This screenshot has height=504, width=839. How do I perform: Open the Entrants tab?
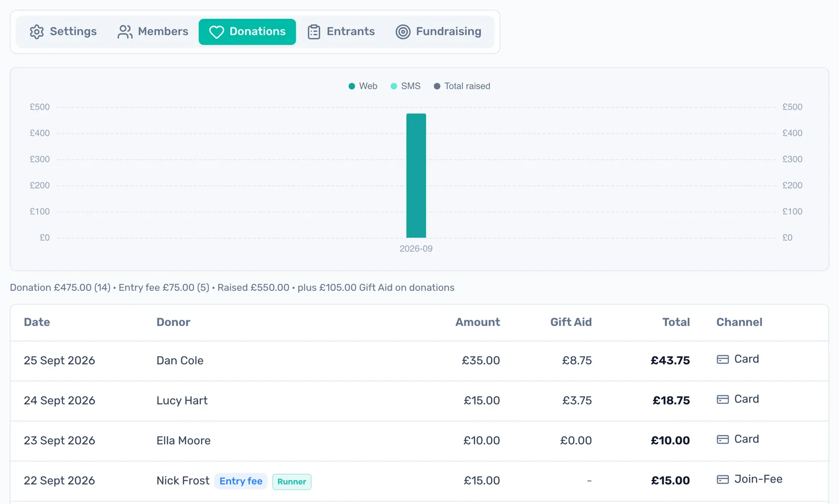[341, 32]
